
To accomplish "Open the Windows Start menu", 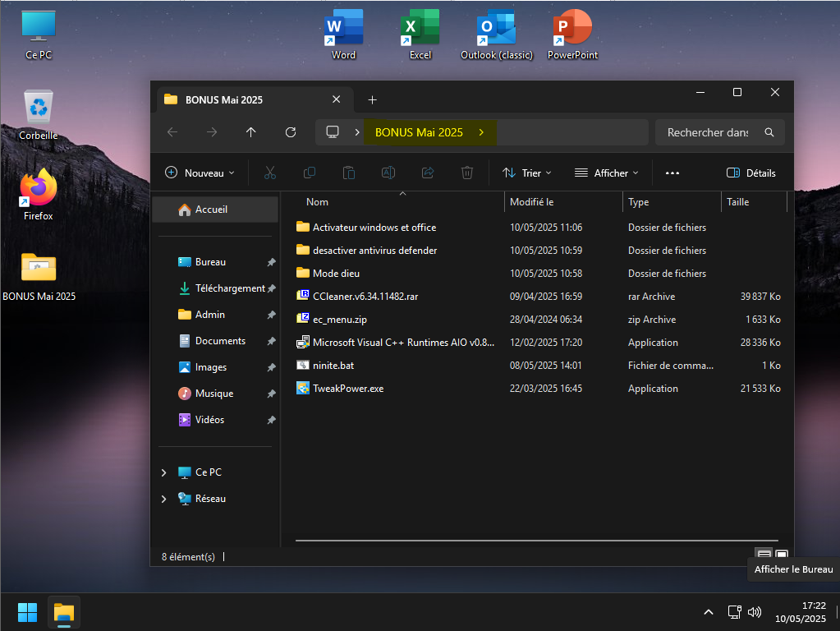I will click(27, 612).
